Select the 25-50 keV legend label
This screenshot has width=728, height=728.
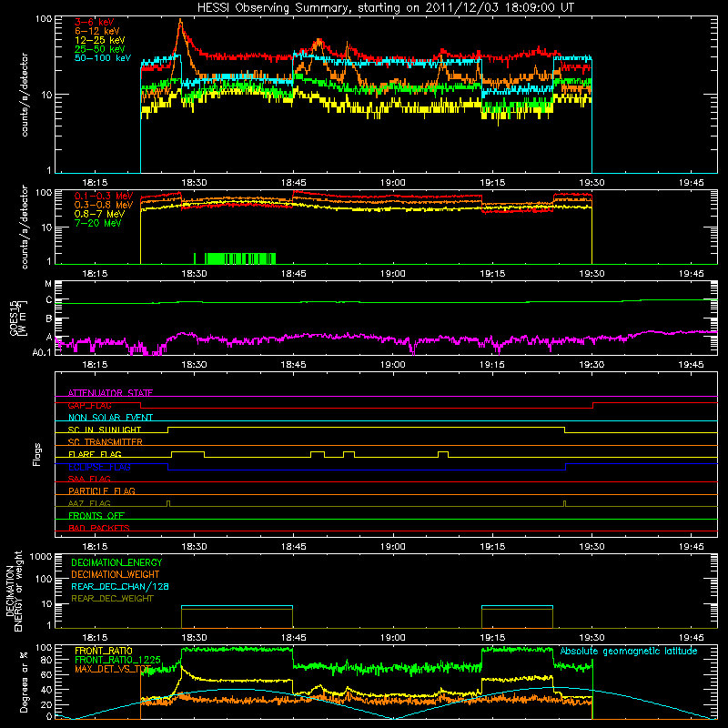[x=100, y=49]
